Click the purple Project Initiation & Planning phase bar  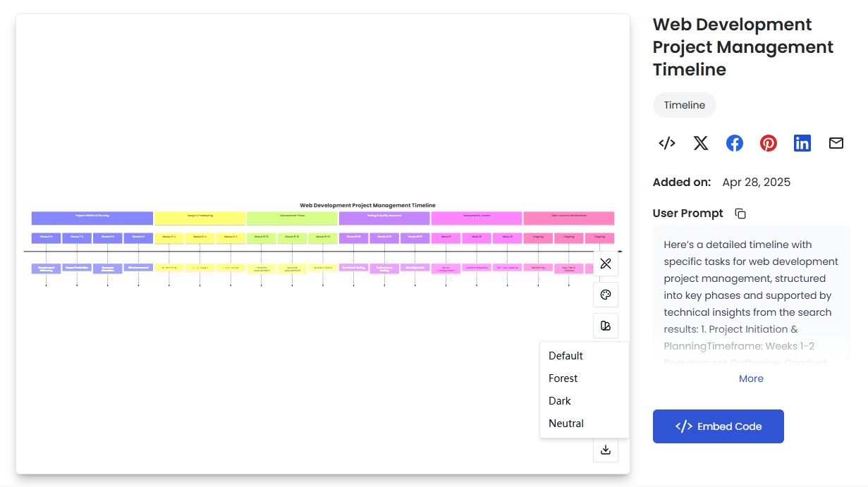coord(92,218)
